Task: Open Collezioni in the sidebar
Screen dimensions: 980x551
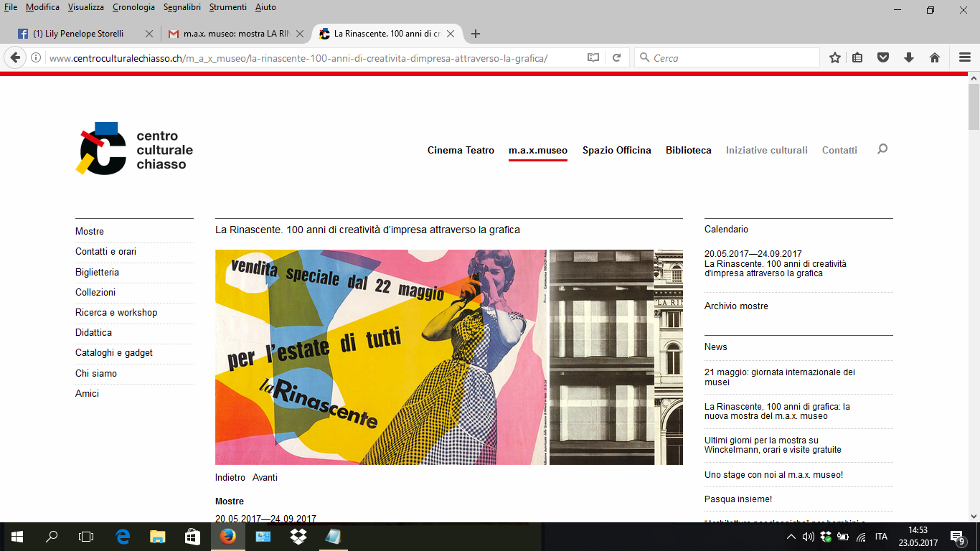Action: pos(95,293)
